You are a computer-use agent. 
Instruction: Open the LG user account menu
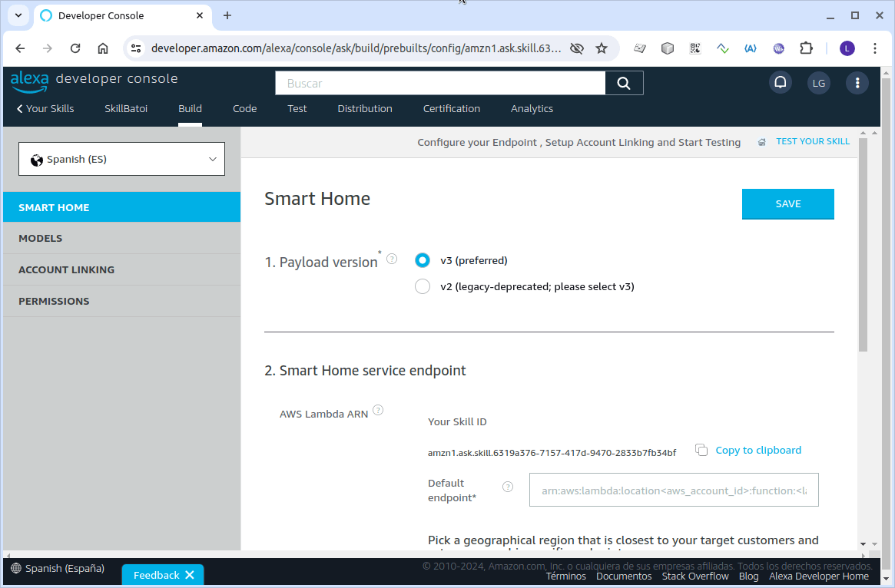point(818,83)
